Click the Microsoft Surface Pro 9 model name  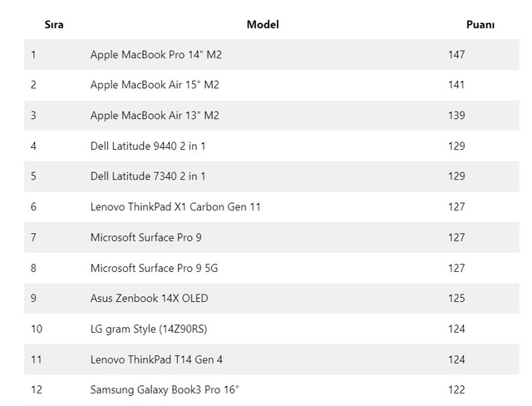coord(146,237)
